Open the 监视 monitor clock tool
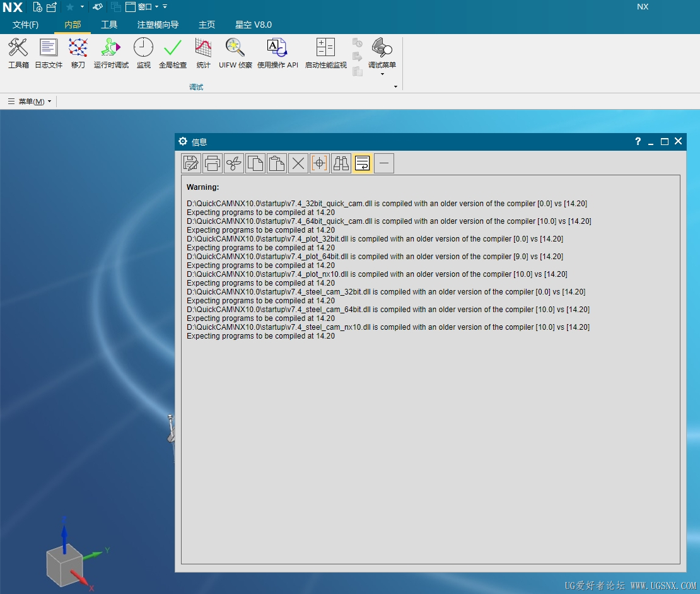Image resolution: width=700 pixels, height=594 pixels. pyautogui.click(x=143, y=54)
